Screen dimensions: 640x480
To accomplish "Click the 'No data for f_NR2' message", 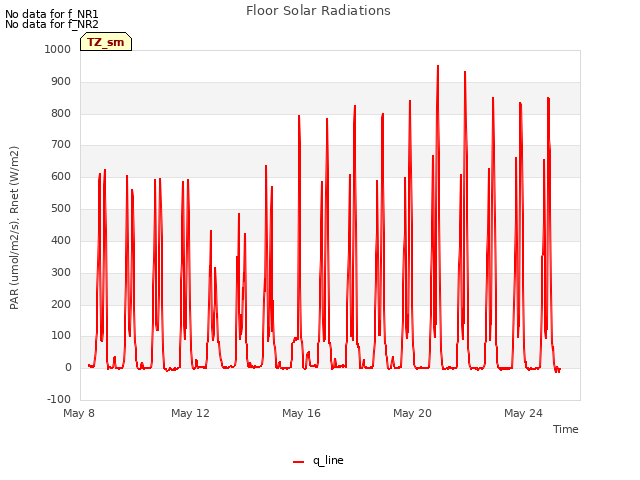I will coord(51,24).
